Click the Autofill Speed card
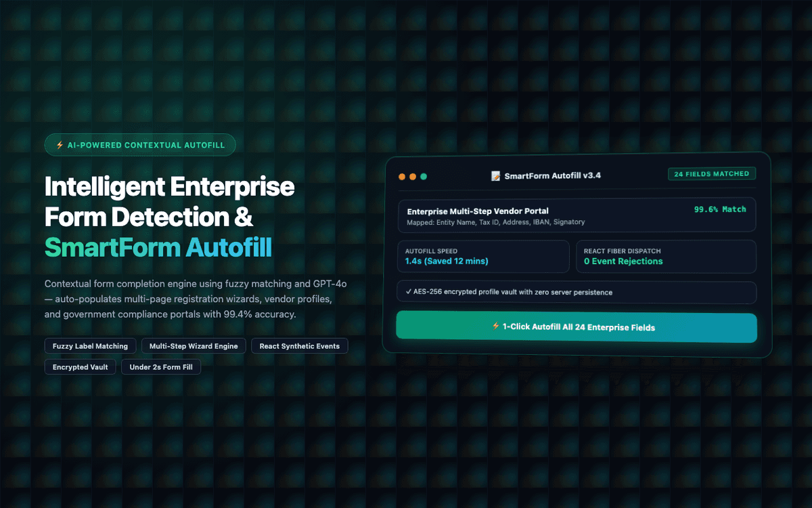 [x=483, y=256]
